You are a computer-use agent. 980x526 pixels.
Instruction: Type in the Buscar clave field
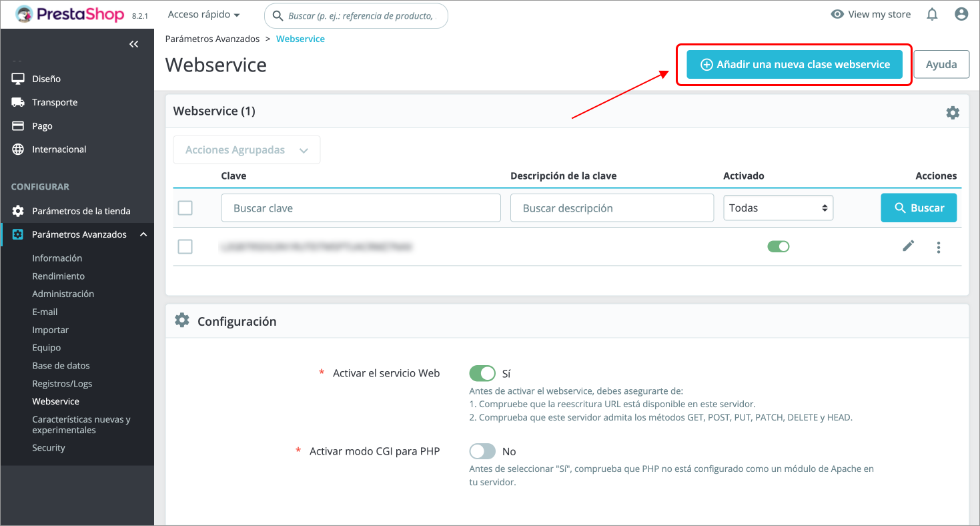[360, 208]
